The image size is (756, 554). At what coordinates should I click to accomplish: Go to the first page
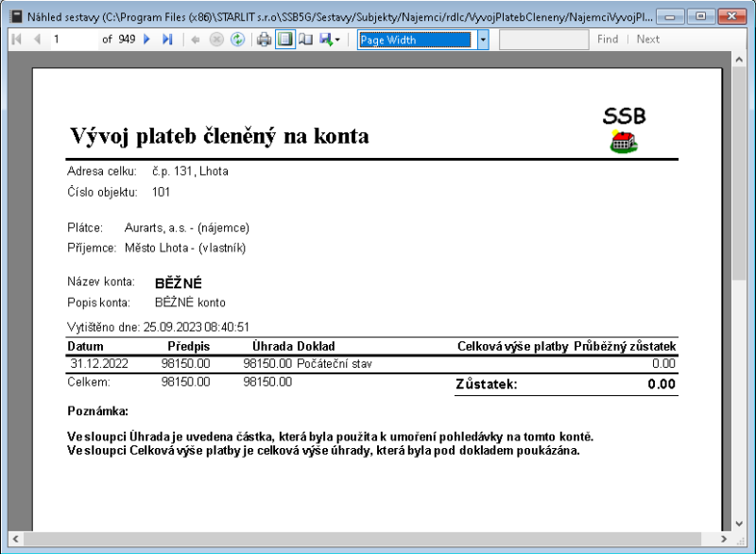pos(16,40)
